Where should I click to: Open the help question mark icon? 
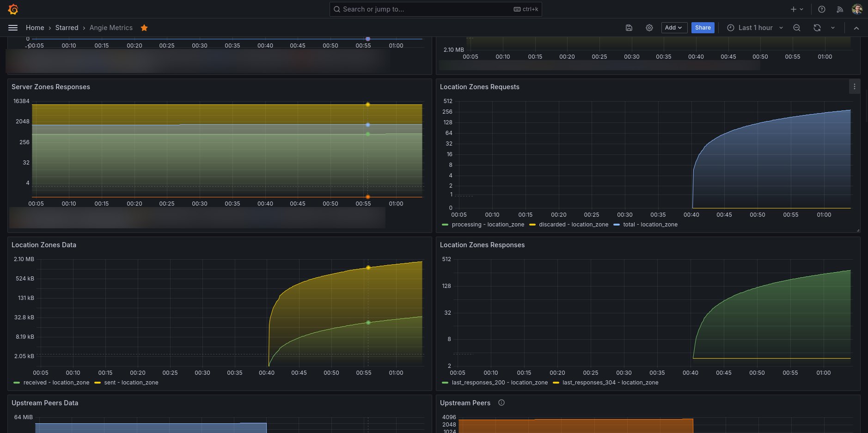point(822,9)
